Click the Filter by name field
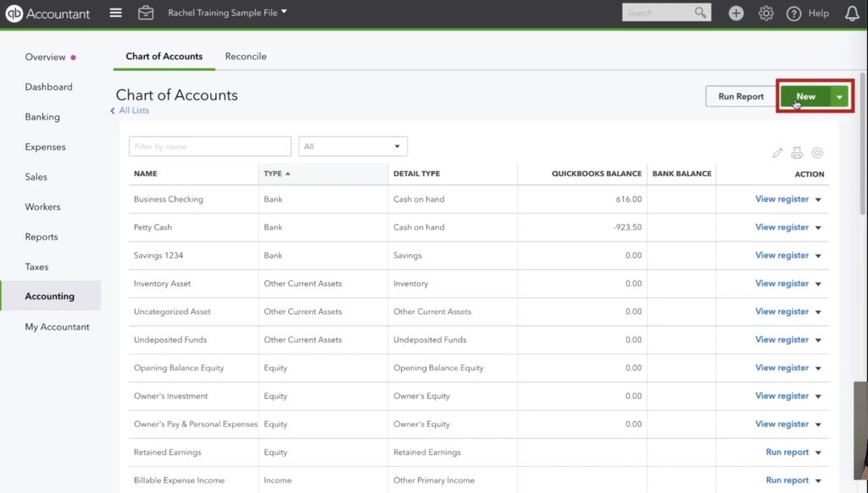The width and height of the screenshot is (868, 493). click(x=210, y=146)
